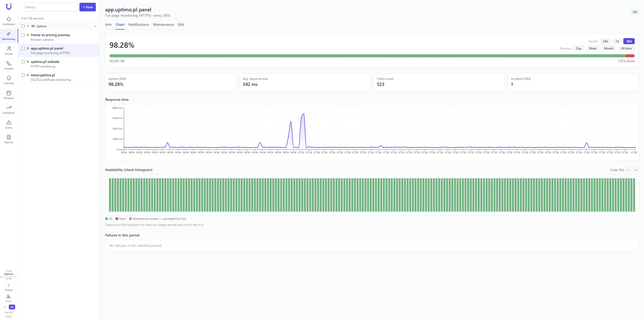
Task: Tick the www.uptimo.pl checkbox
Action: click(x=23, y=75)
